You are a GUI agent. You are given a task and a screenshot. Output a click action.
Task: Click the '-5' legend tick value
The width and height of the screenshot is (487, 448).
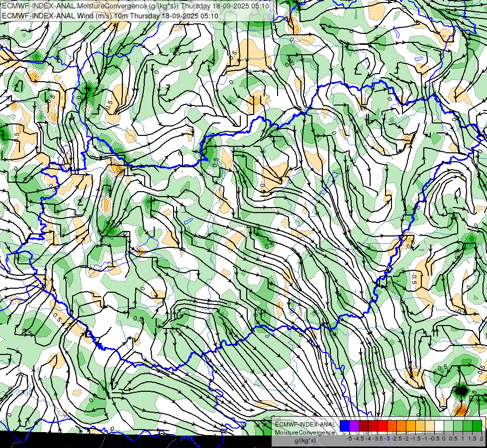[x=349, y=439]
